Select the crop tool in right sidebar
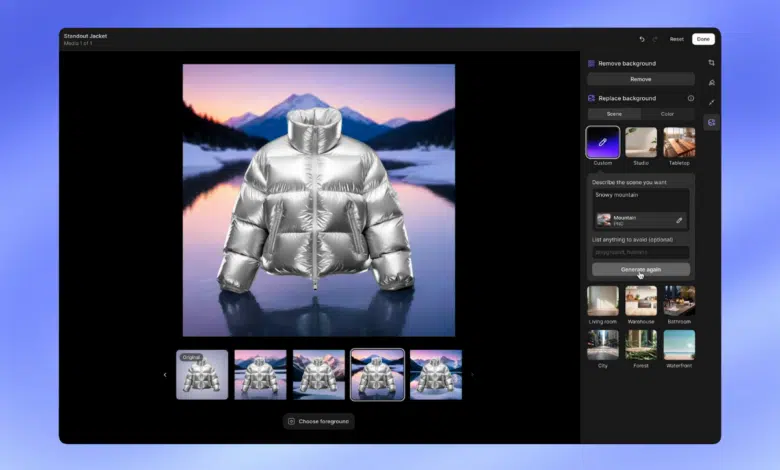Viewport: 780px width, 470px height. tap(711, 62)
